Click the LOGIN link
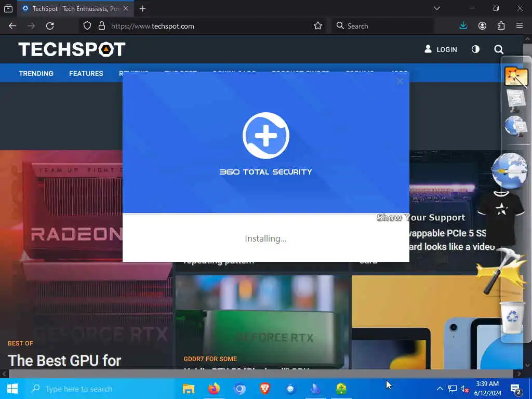532x399 pixels. pos(441,49)
